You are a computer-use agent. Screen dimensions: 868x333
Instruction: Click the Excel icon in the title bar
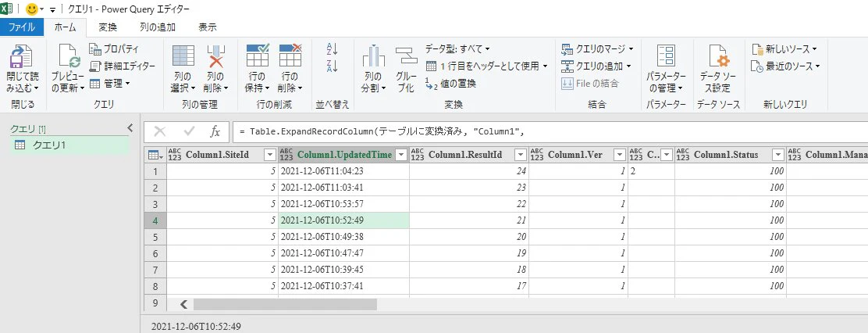coord(7,9)
